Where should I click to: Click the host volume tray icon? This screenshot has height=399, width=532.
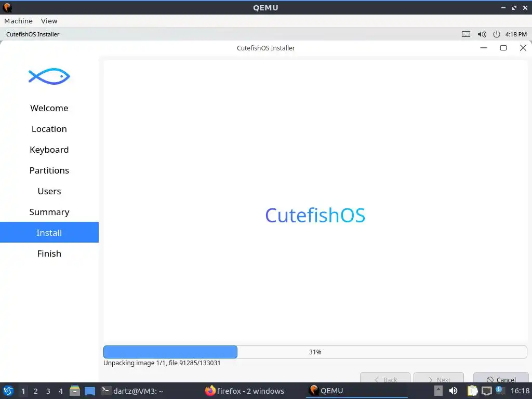(x=453, y=391)
